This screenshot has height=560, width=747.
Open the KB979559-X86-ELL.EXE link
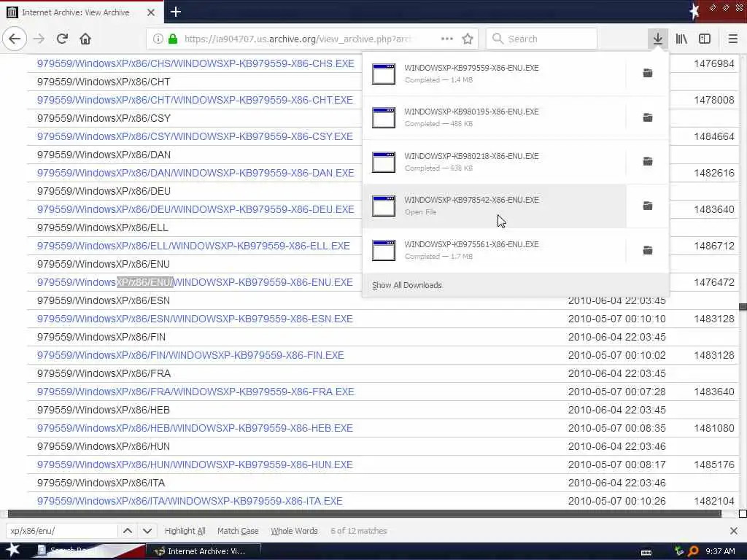point(193,246)
